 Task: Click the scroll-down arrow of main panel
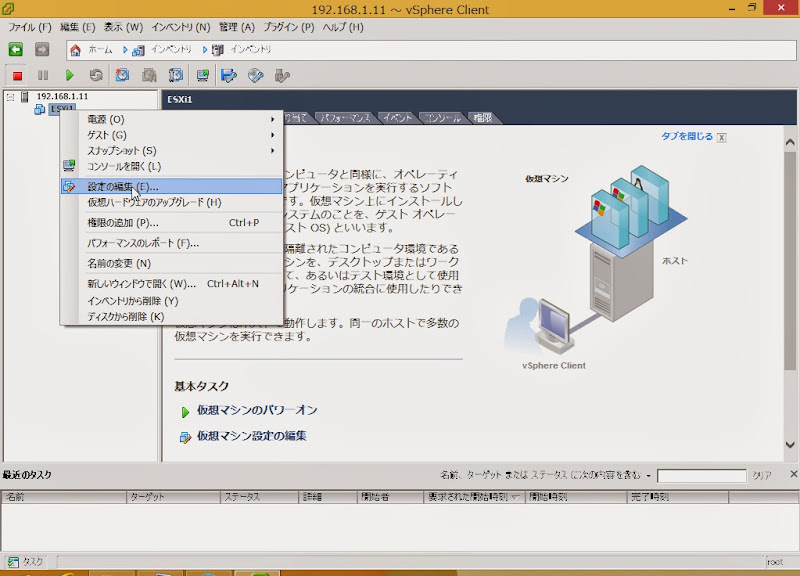tap(790, 445)
